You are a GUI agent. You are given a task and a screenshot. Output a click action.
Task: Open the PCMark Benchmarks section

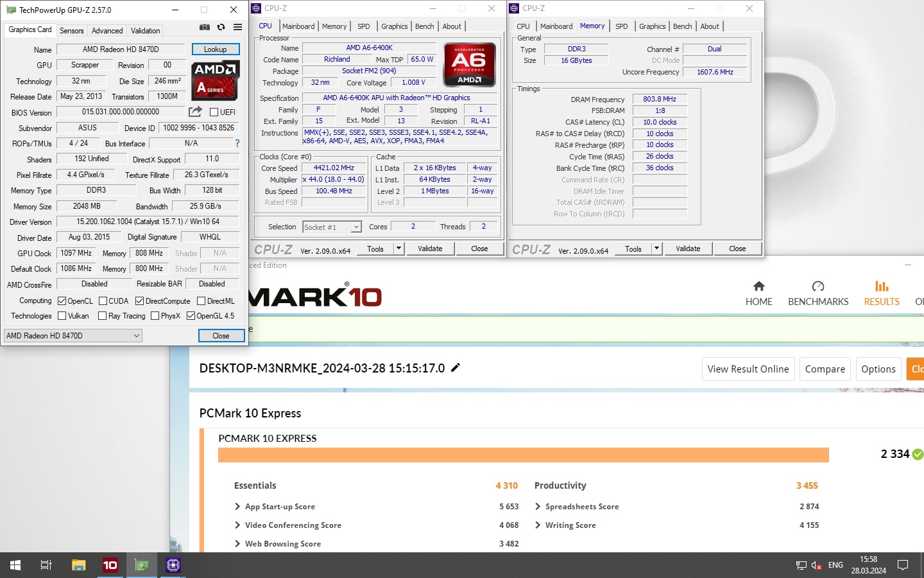pos(818,293)
